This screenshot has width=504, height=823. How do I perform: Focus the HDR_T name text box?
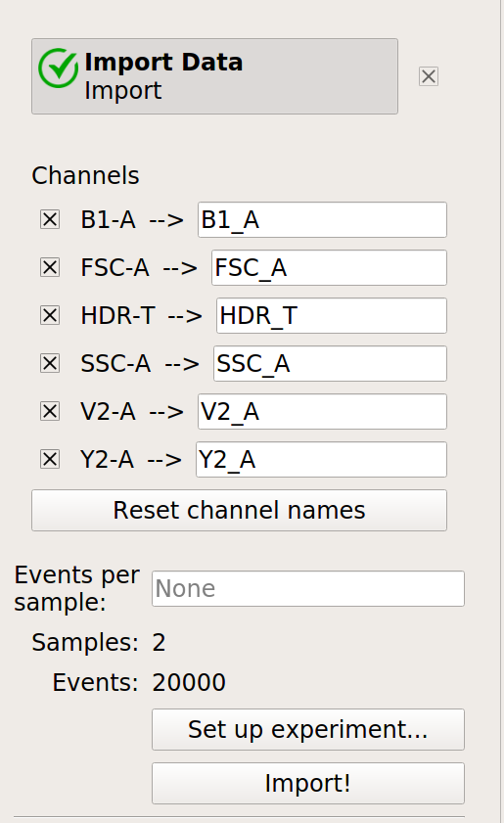point(332,315)
